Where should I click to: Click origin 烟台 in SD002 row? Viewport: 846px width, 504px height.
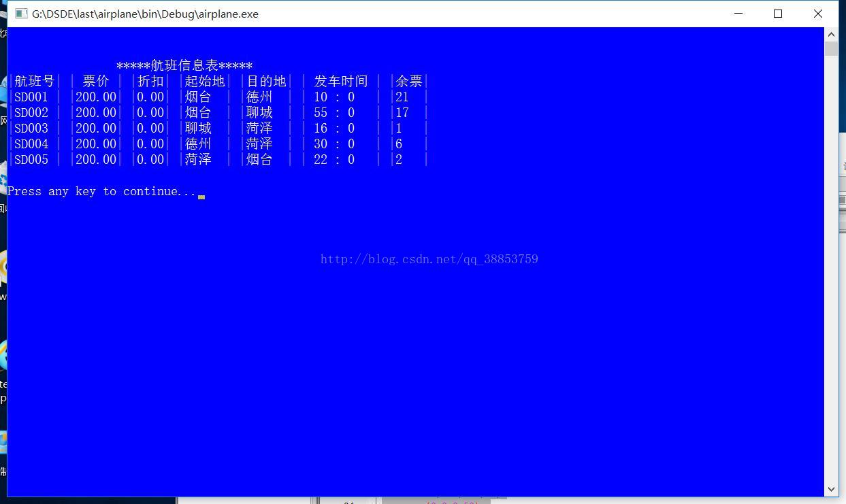198,112
